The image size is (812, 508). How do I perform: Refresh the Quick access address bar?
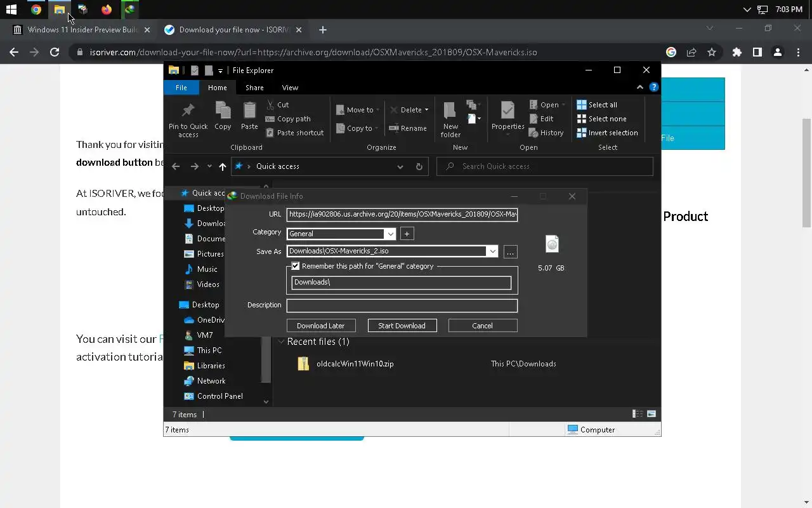(x=419, y=166)
